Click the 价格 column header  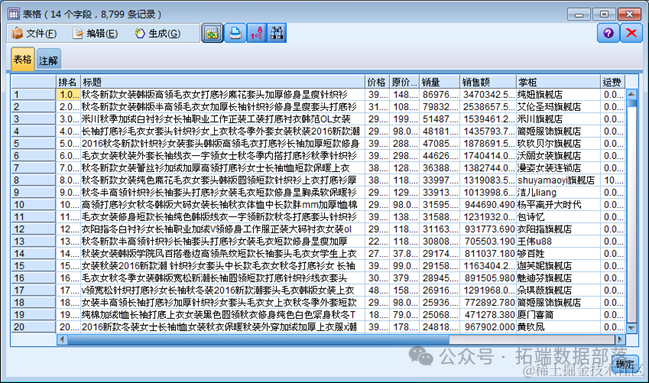(x=377, y=82)
